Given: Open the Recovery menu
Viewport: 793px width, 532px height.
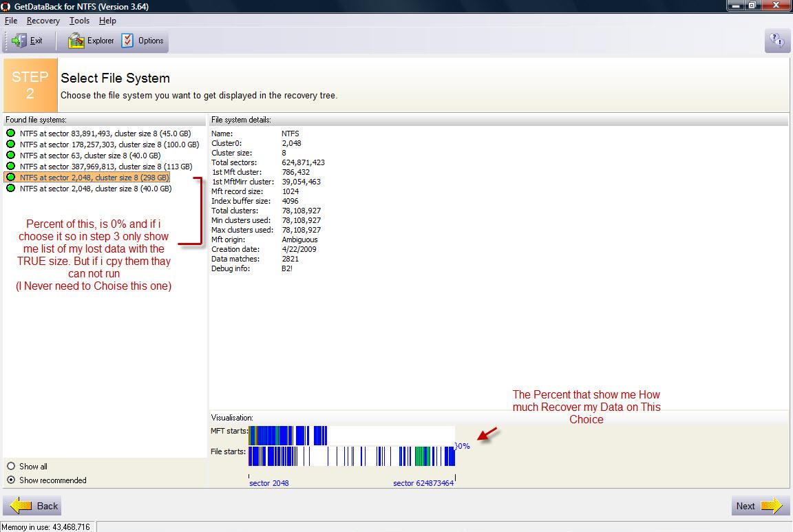Looking at the screenshot, I should pos(43,21).
